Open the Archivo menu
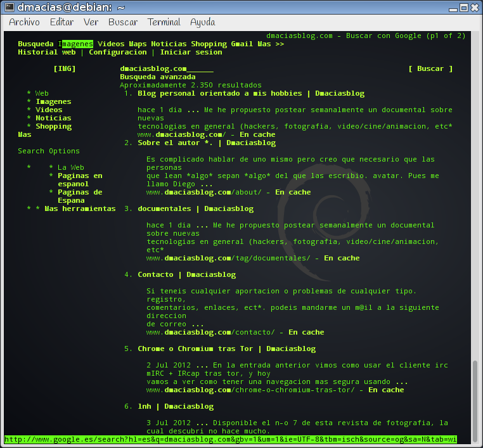 24,22
